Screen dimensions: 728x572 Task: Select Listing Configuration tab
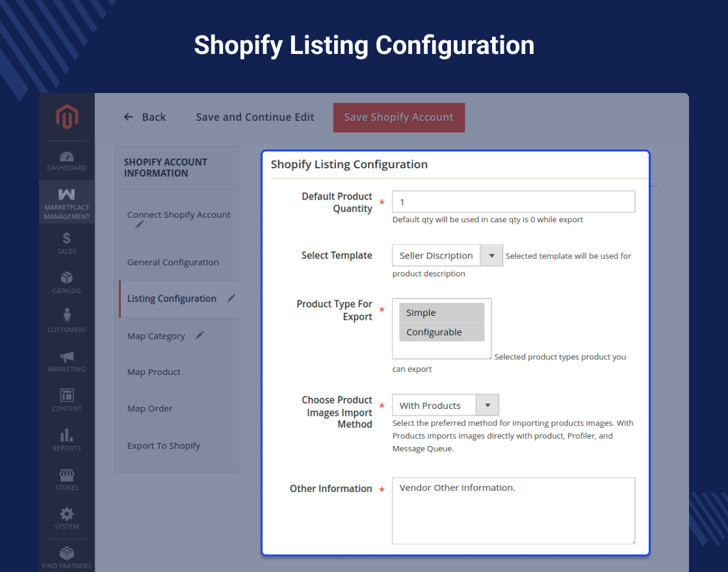click(x=179, y=298)
